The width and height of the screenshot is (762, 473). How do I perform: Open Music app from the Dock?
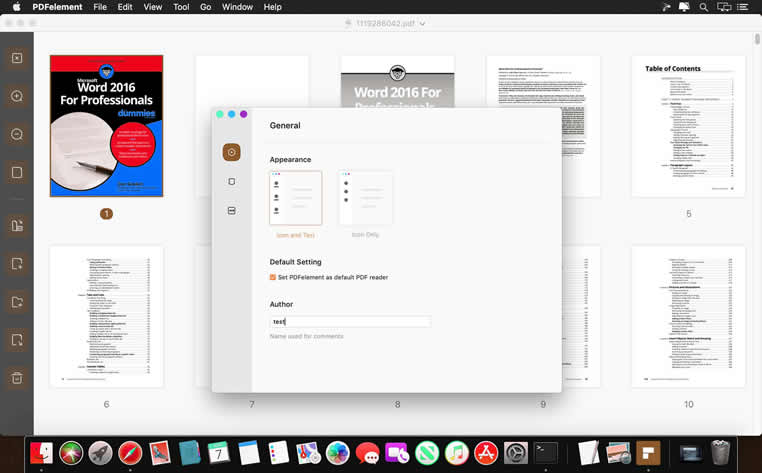pyautogui.click(x=456, y=453)
